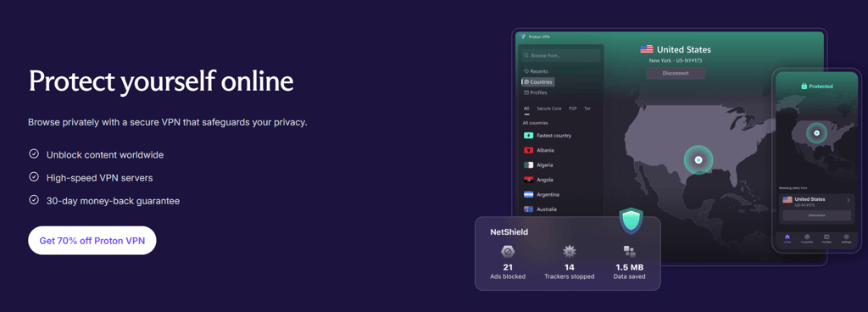
Task: Click the Australia flag icon
Action: coord(528,209)
